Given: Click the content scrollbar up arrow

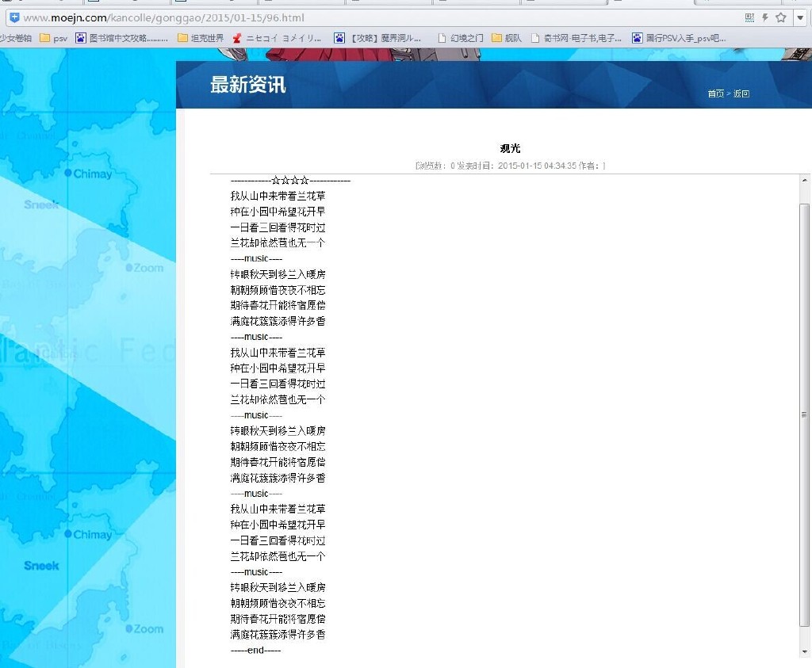Looking at the screenshot, I should click(x=806, y=181).
